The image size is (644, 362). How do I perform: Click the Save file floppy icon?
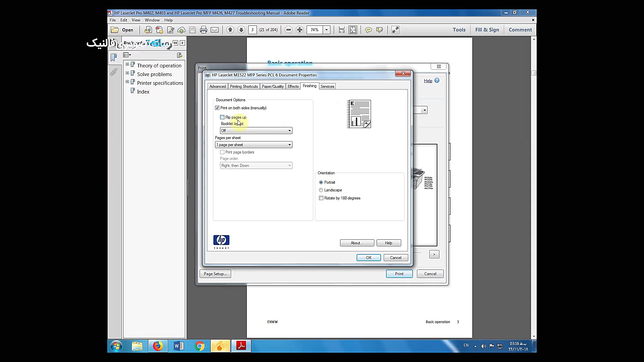click(193, 30)
